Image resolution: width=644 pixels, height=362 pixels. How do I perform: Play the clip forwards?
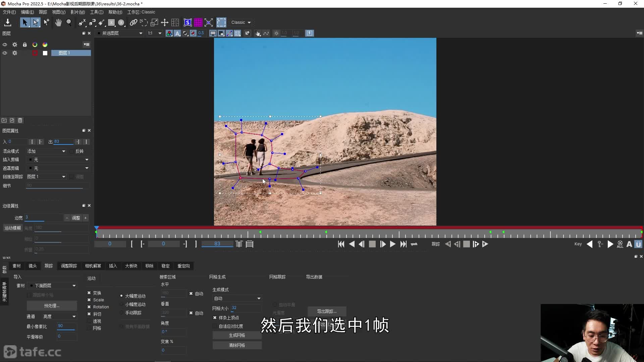tap(393, 244)
